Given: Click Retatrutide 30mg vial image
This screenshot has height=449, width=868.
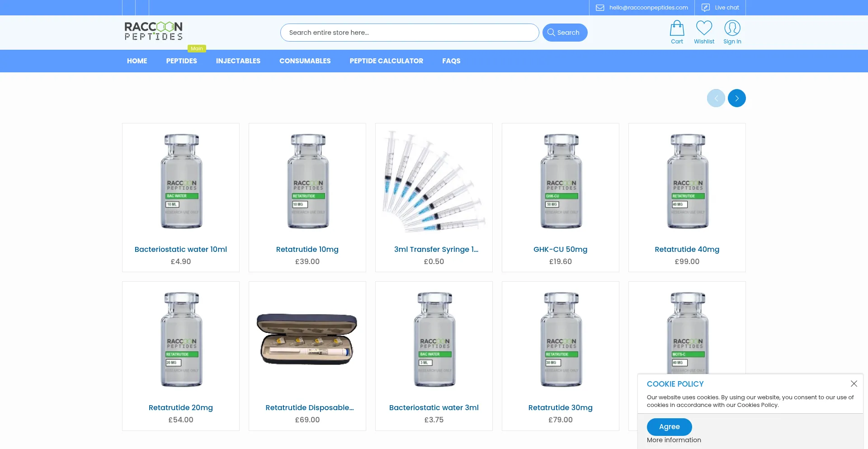Looking at the screenshot, I should (x=561, y=339).
